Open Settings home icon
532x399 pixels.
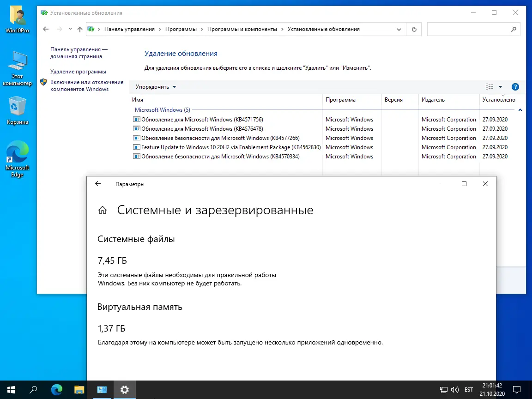coord(103,211)
